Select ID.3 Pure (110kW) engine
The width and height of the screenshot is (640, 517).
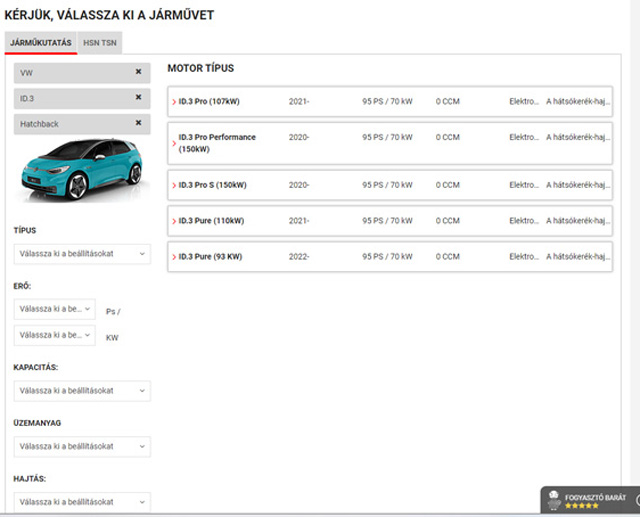(390, 221)
